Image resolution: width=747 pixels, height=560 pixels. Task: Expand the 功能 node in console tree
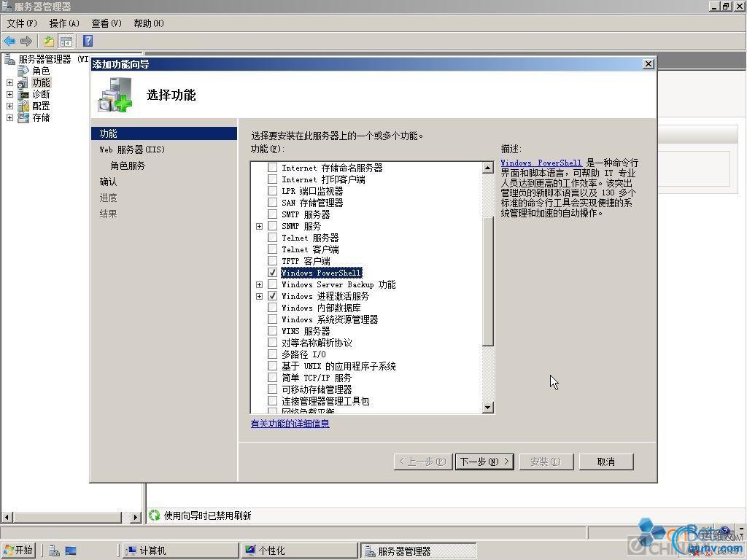[x=9, y=83]
